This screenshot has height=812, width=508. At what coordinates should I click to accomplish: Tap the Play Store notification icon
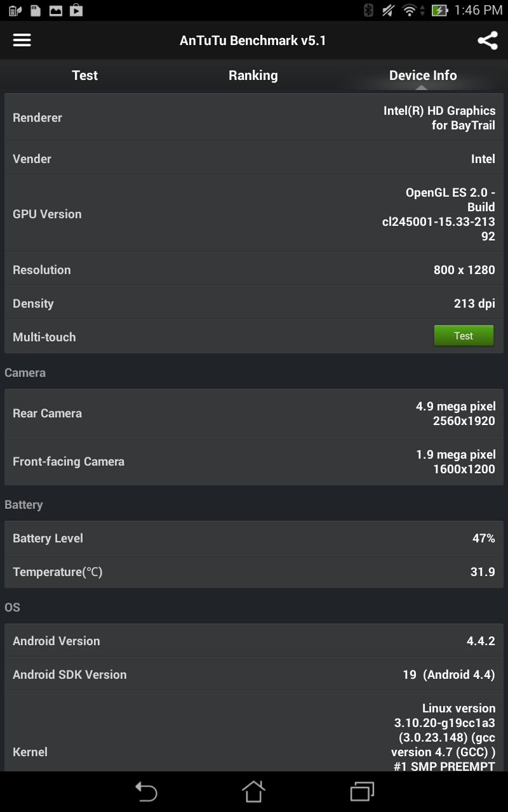click(x=76, y=10)
